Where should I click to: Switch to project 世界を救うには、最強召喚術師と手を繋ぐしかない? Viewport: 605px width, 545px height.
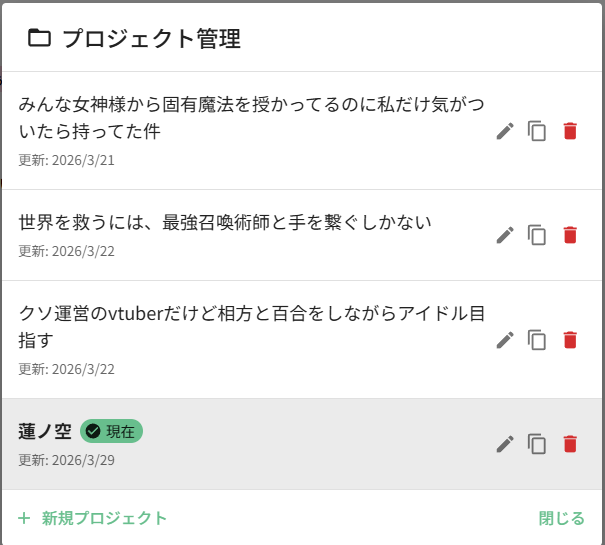pos(225,222)
